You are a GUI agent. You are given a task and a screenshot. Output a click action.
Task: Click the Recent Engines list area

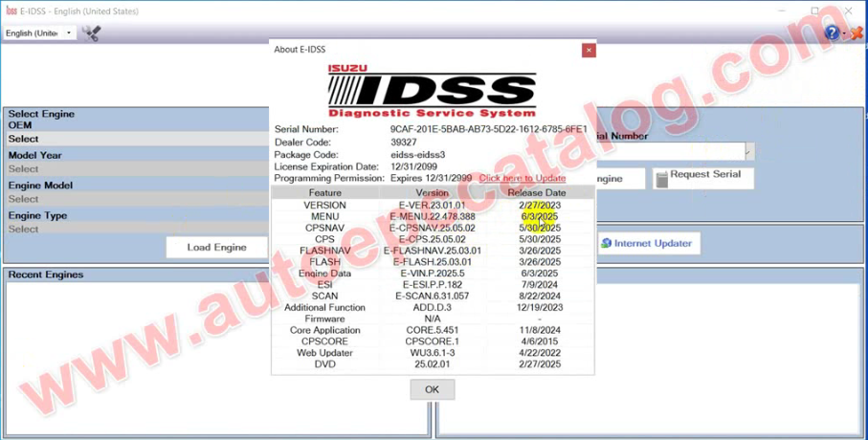[x=216, y=357]
